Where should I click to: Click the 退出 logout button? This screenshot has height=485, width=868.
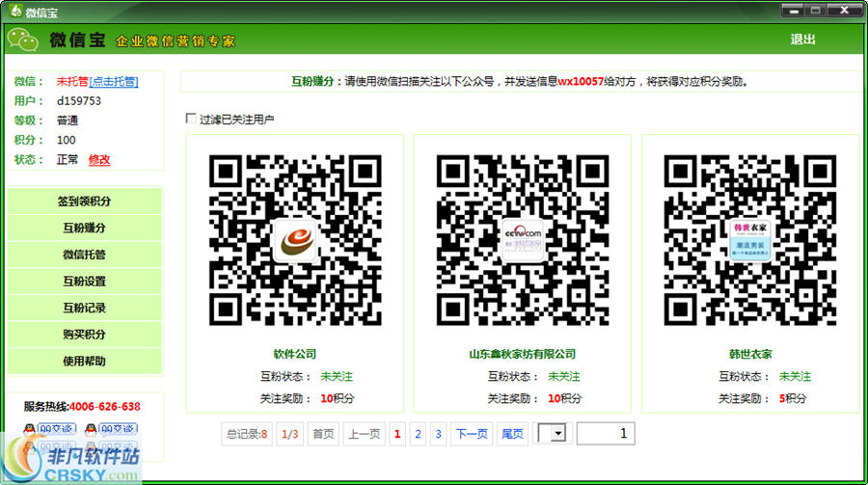click(x=802, y=40)
